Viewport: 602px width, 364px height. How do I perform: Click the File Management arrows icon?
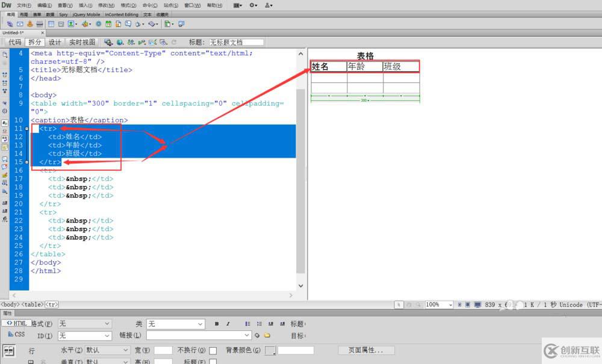(131, 42)
